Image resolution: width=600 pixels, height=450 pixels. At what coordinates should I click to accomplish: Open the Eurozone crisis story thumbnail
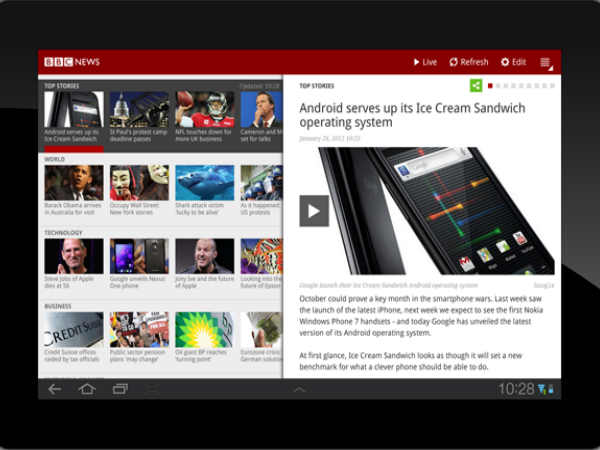pos(261,329)
